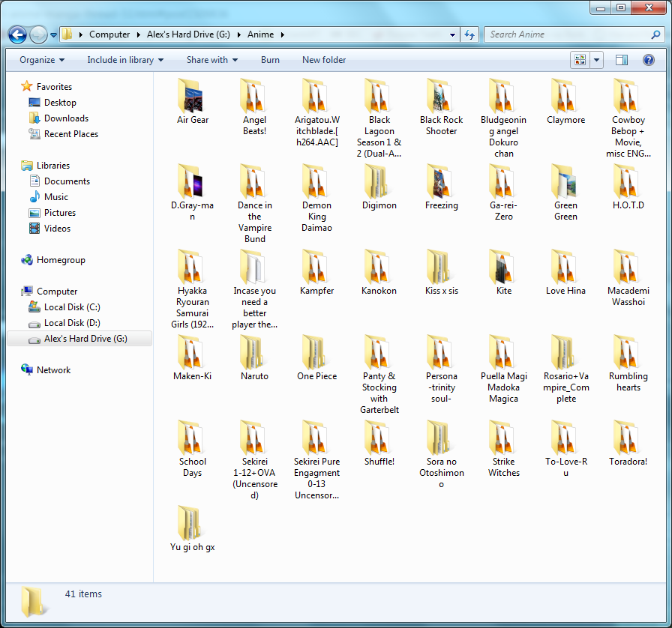The image size is (672, 628).
Task: Click the search magnifier icon
Action: tap(655, 34)
